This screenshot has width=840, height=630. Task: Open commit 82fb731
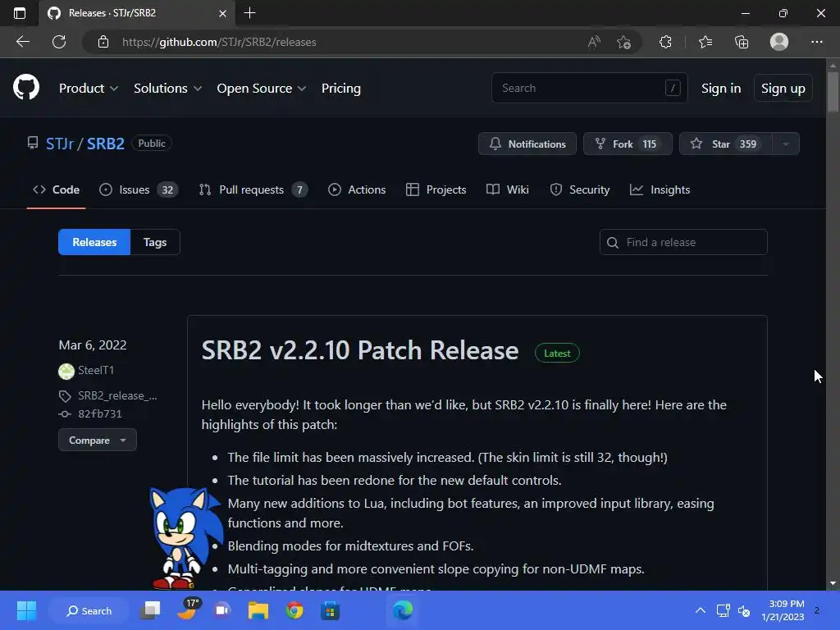pyautogui.click(x=100, y=414)
